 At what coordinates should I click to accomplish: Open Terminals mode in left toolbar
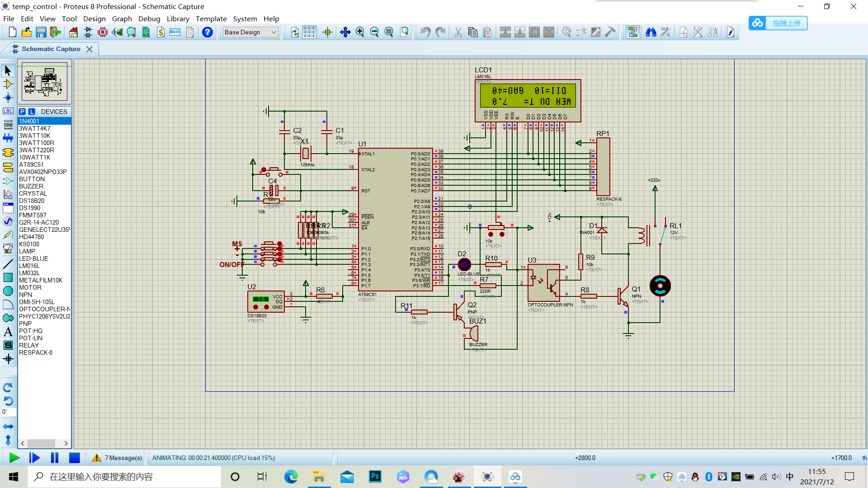click(x=8, y=167)
